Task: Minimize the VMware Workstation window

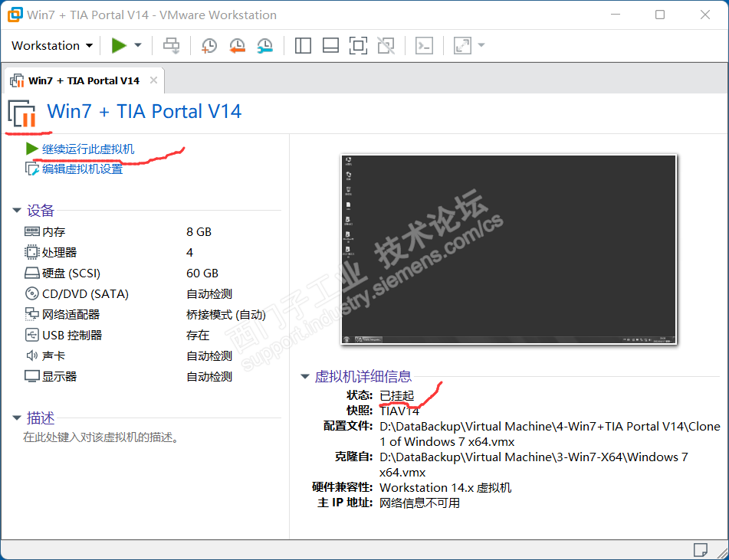Action: pyautogui.click(x=616, y=15)
